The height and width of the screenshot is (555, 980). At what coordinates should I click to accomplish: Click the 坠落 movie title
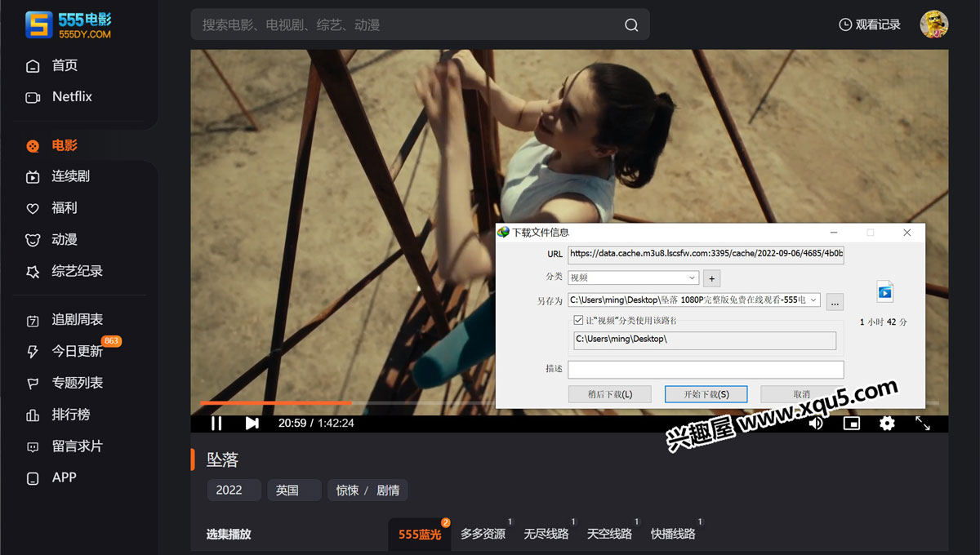point(222,460)
